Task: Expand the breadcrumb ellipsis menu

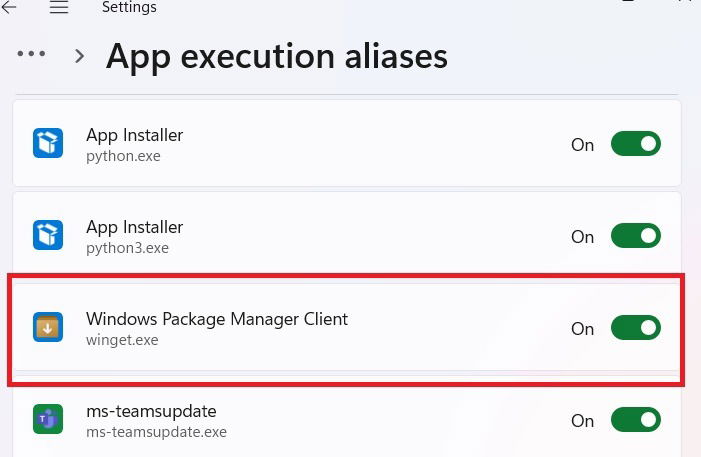Action: 32,55
